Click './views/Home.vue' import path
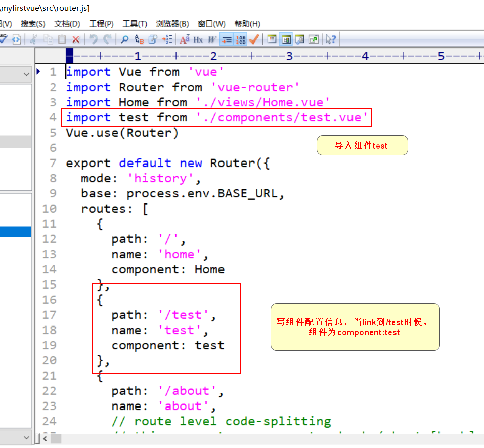Screen dimensions: 484x448 [262, 102]
